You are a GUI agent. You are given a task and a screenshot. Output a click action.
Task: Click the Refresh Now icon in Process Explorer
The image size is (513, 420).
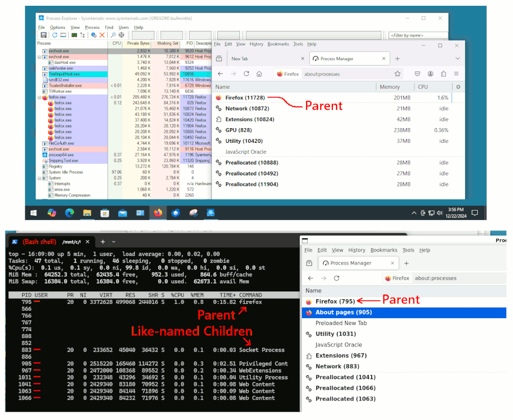[x=55, y=35]
